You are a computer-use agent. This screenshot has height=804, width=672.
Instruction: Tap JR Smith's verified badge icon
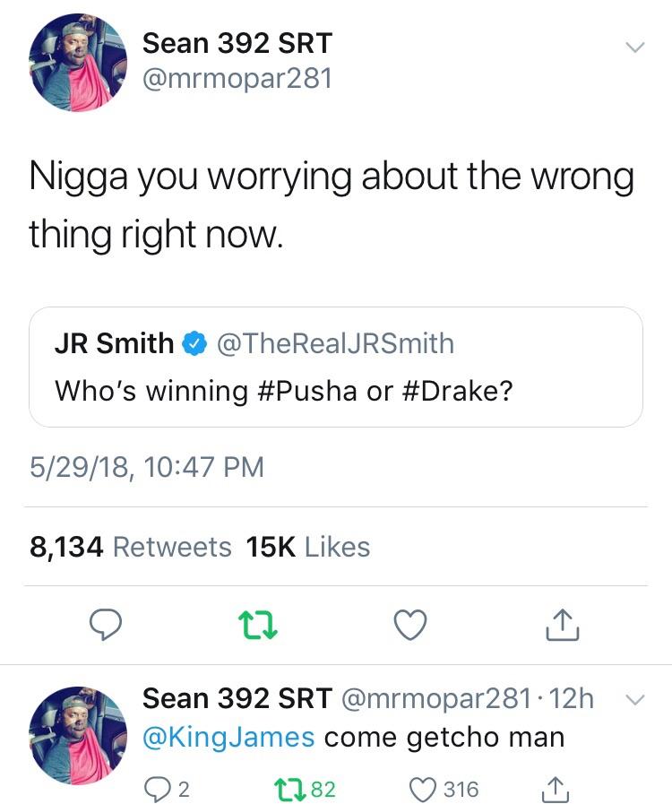[x=193, y=342]
